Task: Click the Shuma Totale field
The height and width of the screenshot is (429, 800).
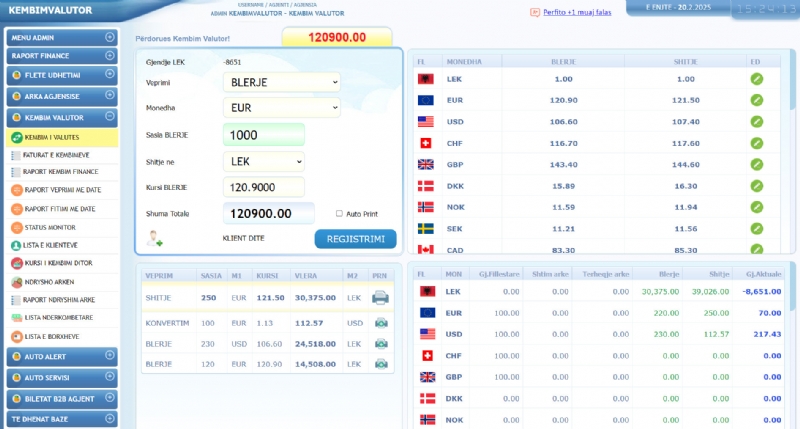Action: tap(269, 213)
